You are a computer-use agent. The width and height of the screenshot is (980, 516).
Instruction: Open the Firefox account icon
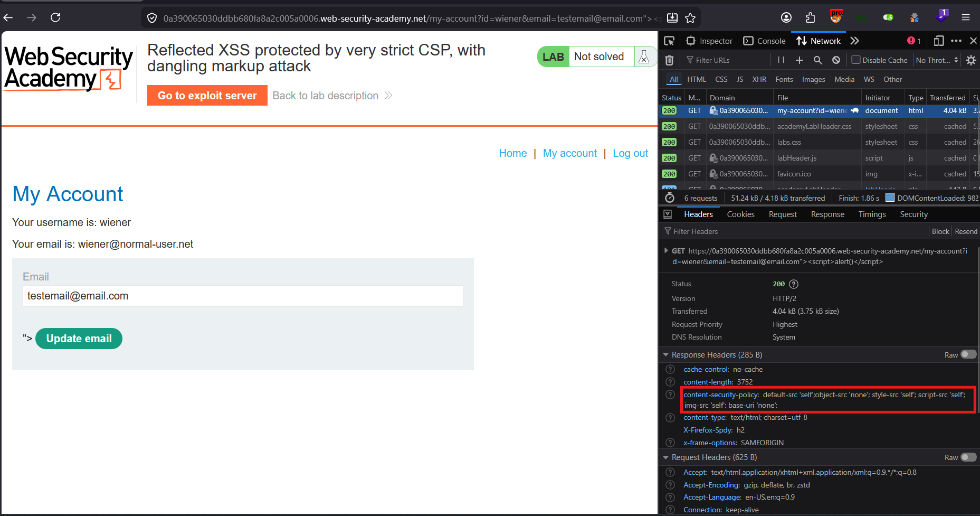point(786,18)
